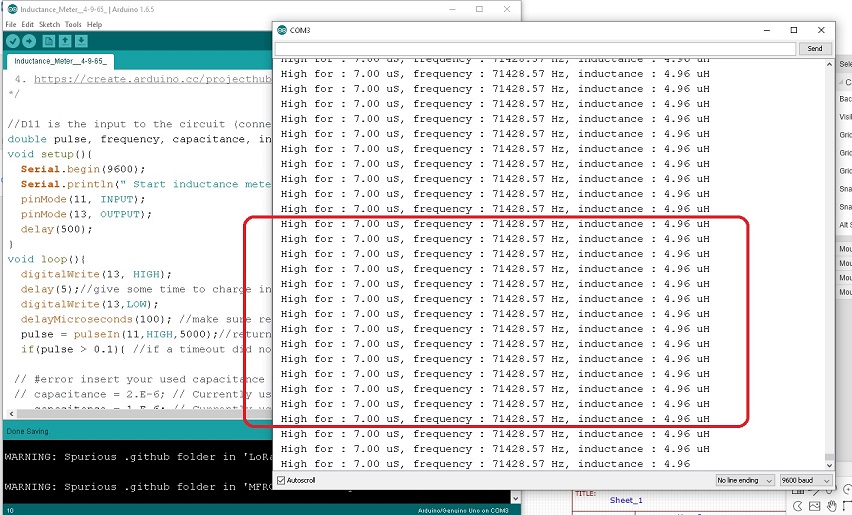
Task: Close the COM3 serial monitor window
Action: coord(821,30)
